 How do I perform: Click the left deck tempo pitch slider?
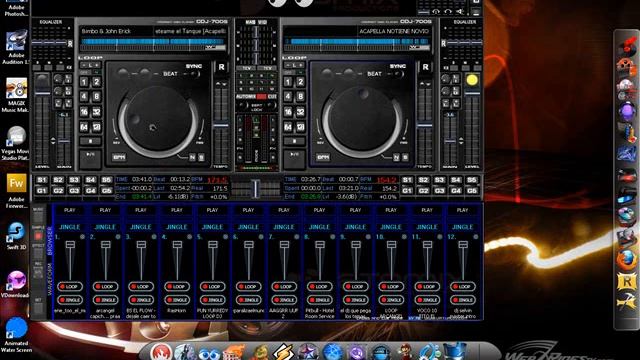tap(221, 124)
